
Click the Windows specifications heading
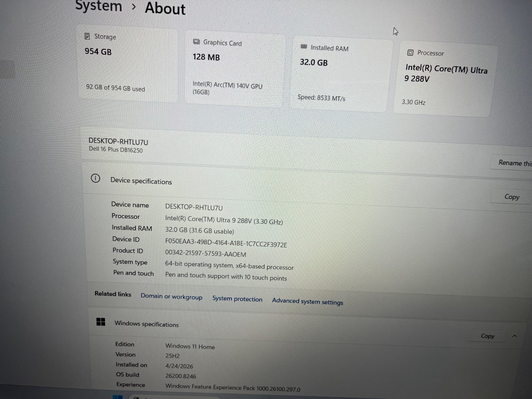147,324
